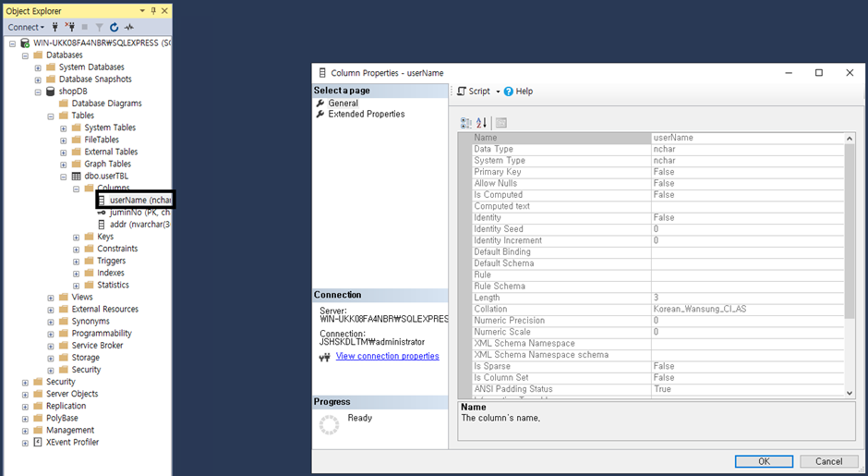
Task: Click the Categorized view icon in properties grid
Action: click(x=466, y=122)
